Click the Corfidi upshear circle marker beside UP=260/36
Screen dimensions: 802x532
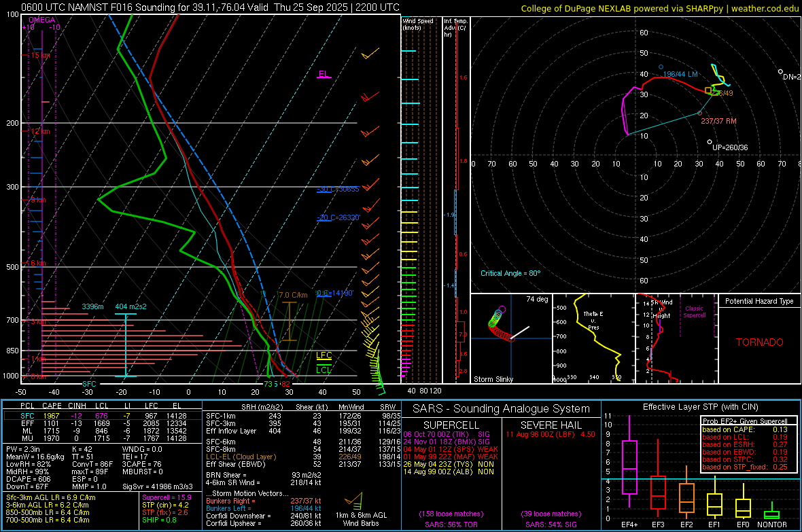tap(710, 142)
